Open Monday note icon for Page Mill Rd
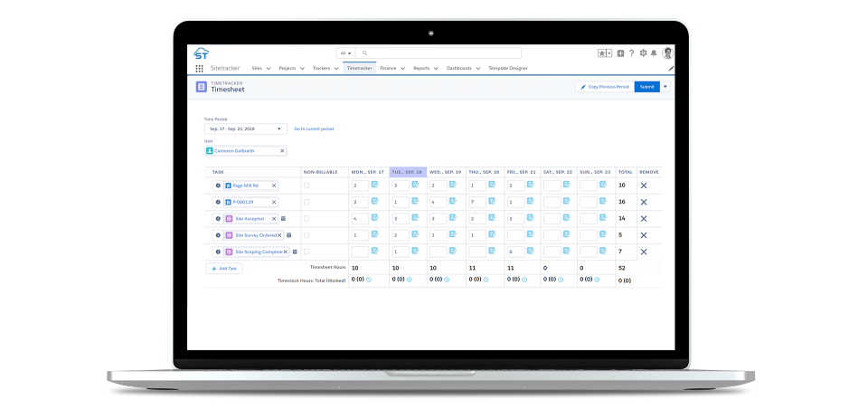868x419 pixels. click(374, 185)
